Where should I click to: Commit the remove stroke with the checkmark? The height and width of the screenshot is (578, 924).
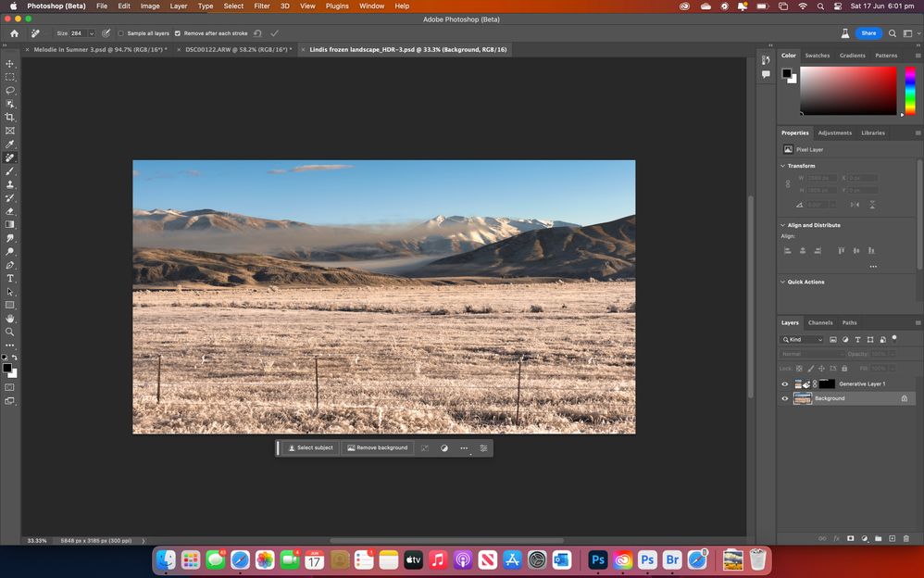pyautogui.click(x=275, y=33)
